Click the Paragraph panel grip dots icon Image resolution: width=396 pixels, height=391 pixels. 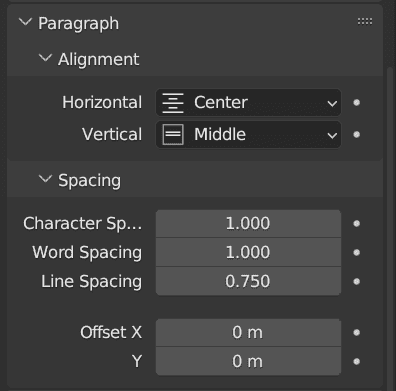[x=365, y=22]
